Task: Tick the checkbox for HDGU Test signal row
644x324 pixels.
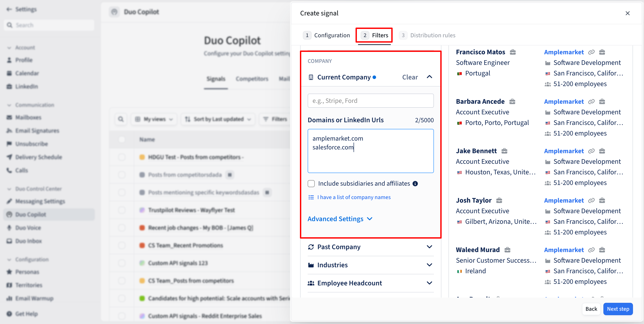Action: (x=122, y=157)
